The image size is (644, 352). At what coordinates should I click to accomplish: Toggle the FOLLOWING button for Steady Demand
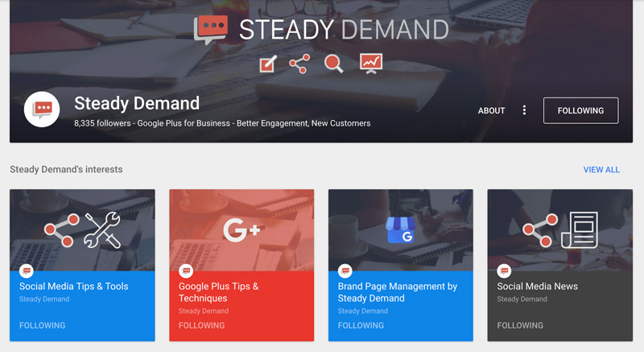point(580,110)
